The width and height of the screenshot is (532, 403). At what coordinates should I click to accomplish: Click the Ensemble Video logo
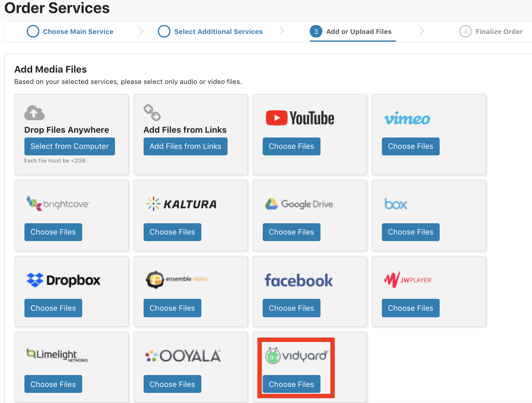pyautogui.click(x=176, y=279)
